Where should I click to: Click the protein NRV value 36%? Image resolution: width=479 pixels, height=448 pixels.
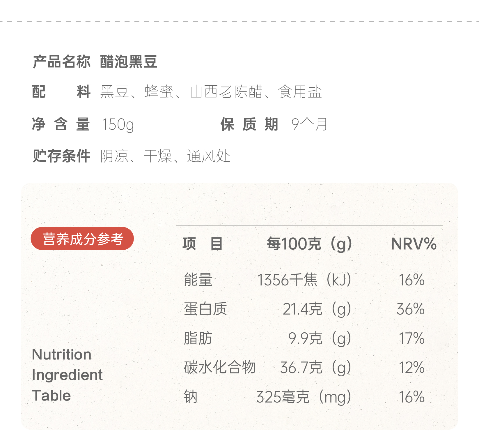click(x=411, y=309)
